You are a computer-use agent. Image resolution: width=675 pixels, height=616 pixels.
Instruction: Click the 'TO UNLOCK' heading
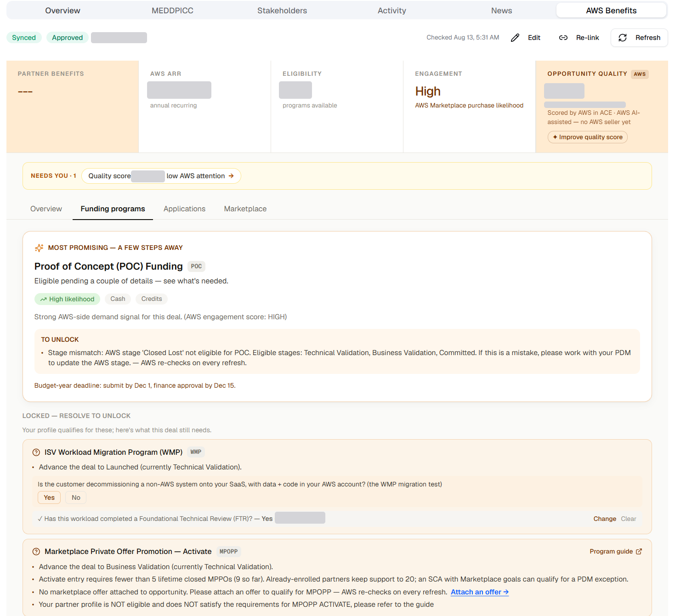pos(60,340)
